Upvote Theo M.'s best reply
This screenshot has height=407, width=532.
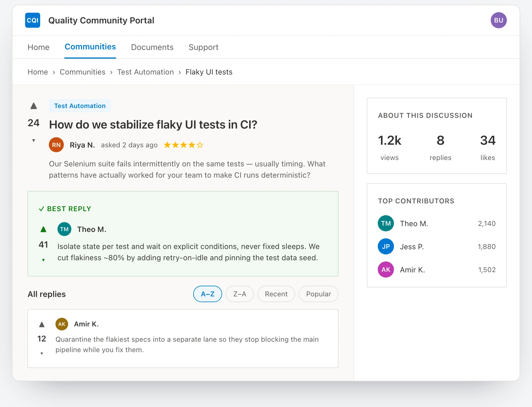tap(43, 229)
